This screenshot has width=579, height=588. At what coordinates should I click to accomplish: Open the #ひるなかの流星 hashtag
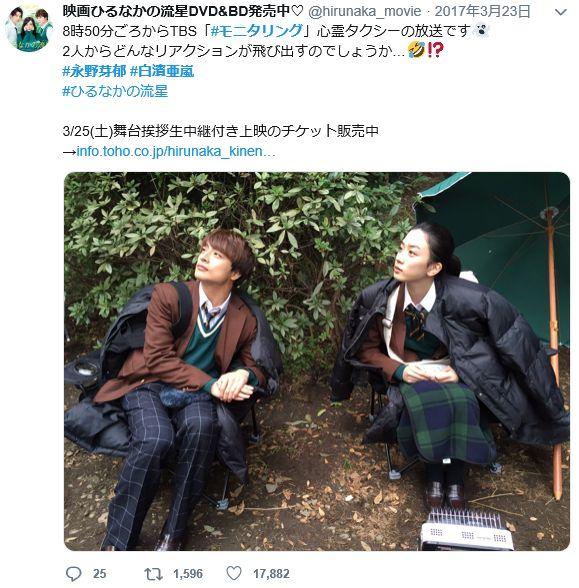115,91
